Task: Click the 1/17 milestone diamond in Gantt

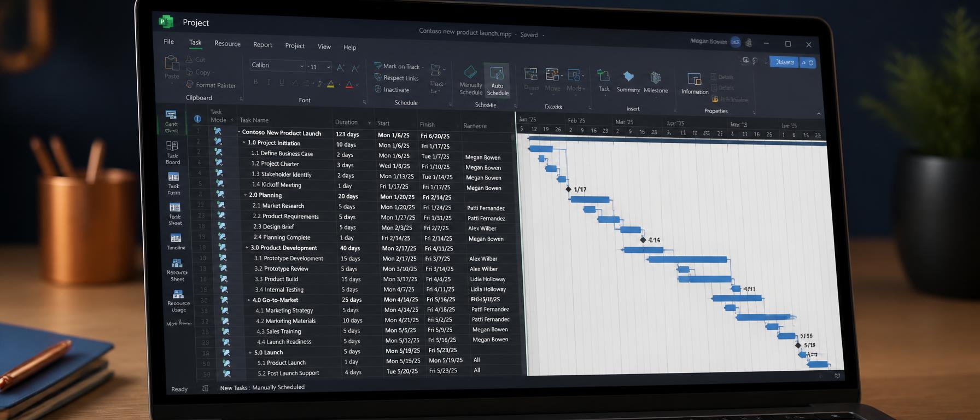Action: coord(568,189)
